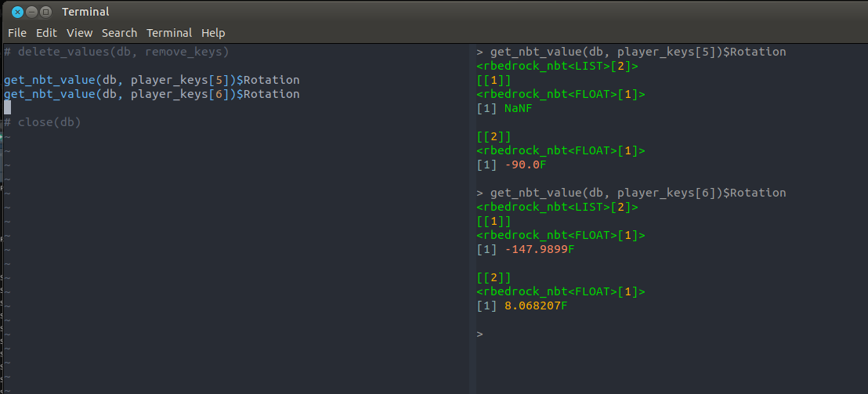Open the Edit menu

[x=46, y=33]
